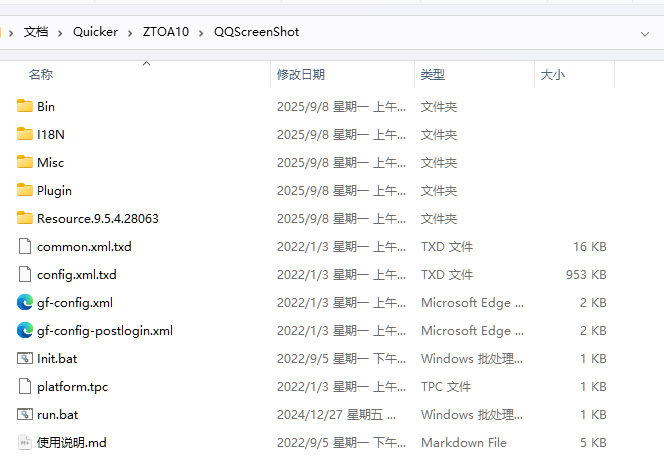Click the 文件夹 type cell of Bin
The width and height of the screenshot is (664, 469).
click(439, 107)
